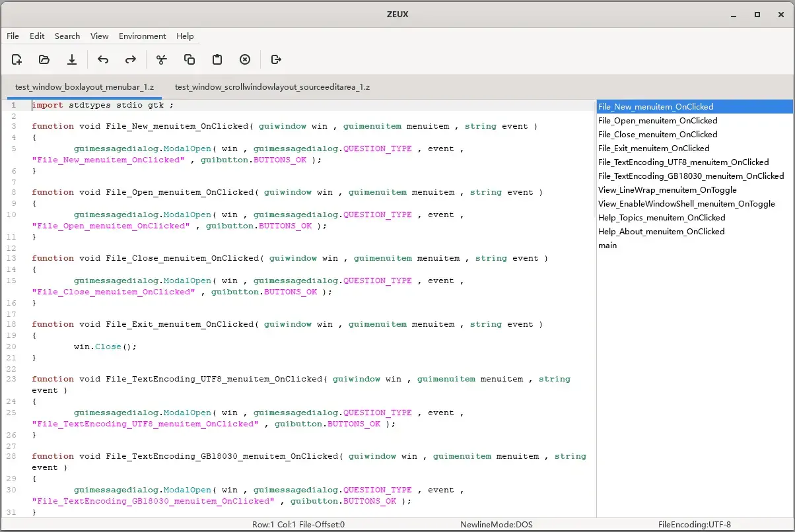Select File_New_menuitem_OnClicked in function list
The image size is (795, 532).
[695, 106]
